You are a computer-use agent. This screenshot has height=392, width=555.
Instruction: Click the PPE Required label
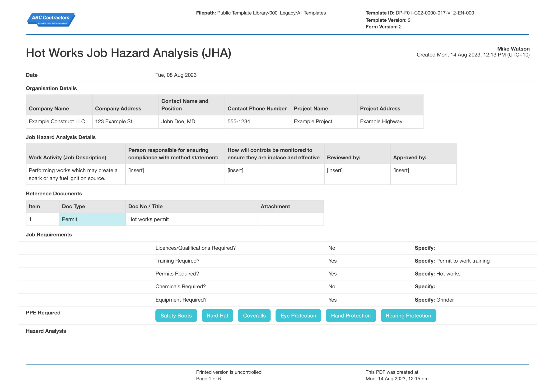43,313
